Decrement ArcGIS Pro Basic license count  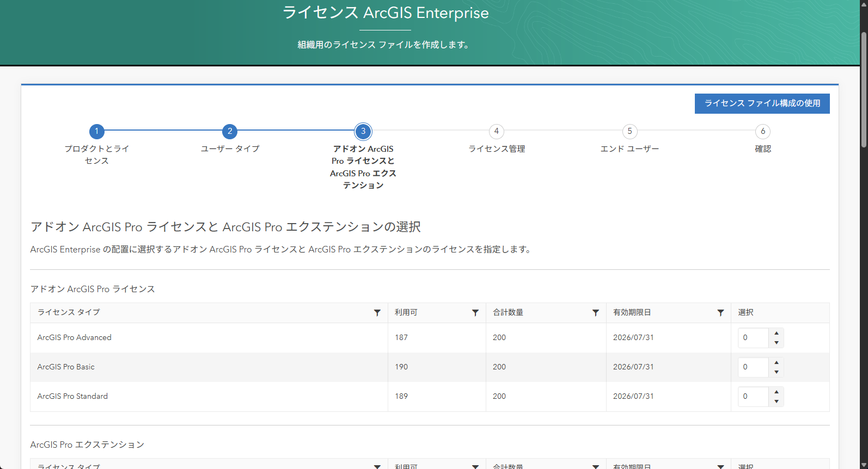point(776,372)
